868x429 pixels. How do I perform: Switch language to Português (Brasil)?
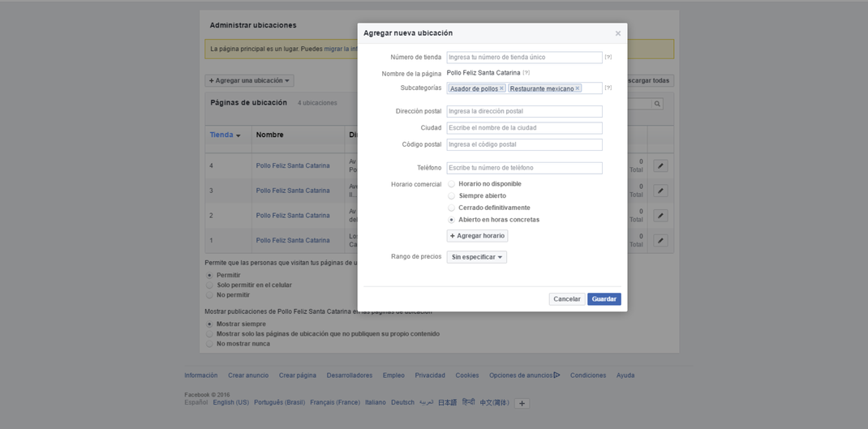[x=280, y=402]
